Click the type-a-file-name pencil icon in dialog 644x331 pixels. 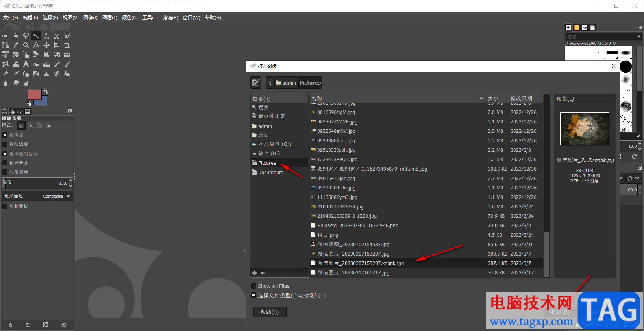pyautogui.click(x=256, y=83)
